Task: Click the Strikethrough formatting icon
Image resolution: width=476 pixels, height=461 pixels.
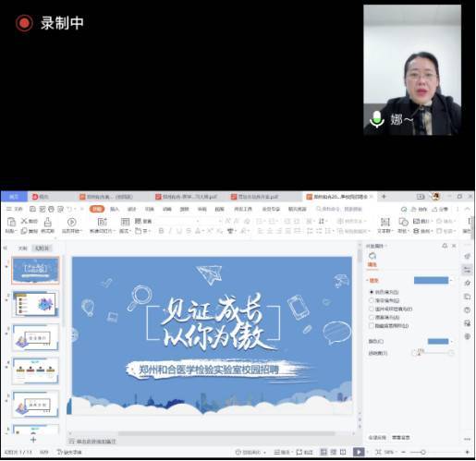Action: tap(189, 231)
